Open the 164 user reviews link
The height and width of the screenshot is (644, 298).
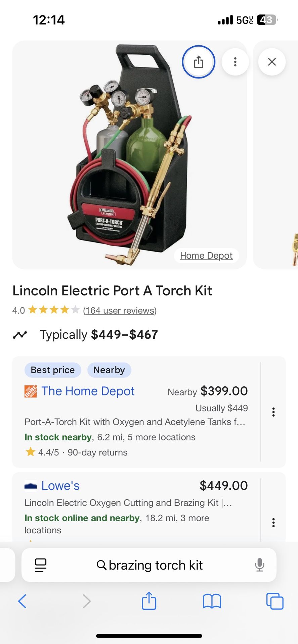click(120, 310)
